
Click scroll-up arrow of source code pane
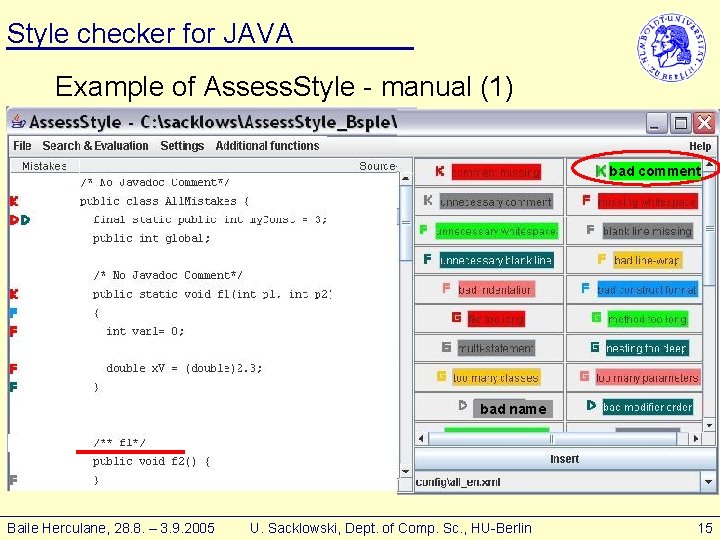pos(405,178)
